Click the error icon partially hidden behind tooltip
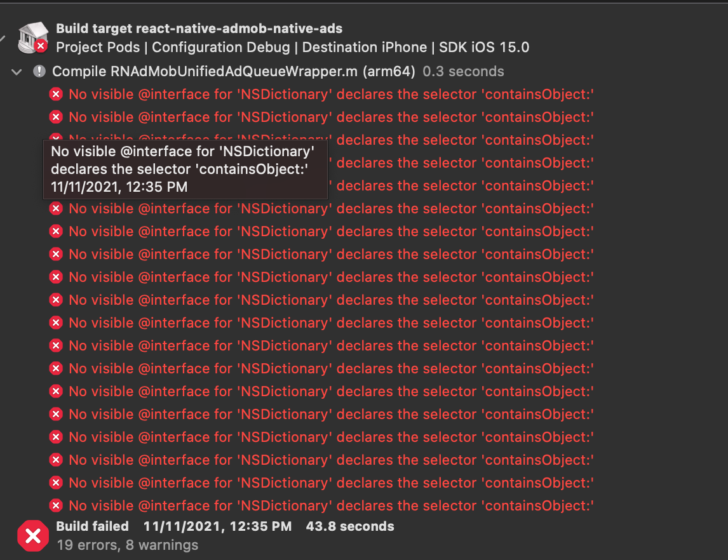Image resolution: width=728 pixels, height=560 pixels. pos(56,140)
